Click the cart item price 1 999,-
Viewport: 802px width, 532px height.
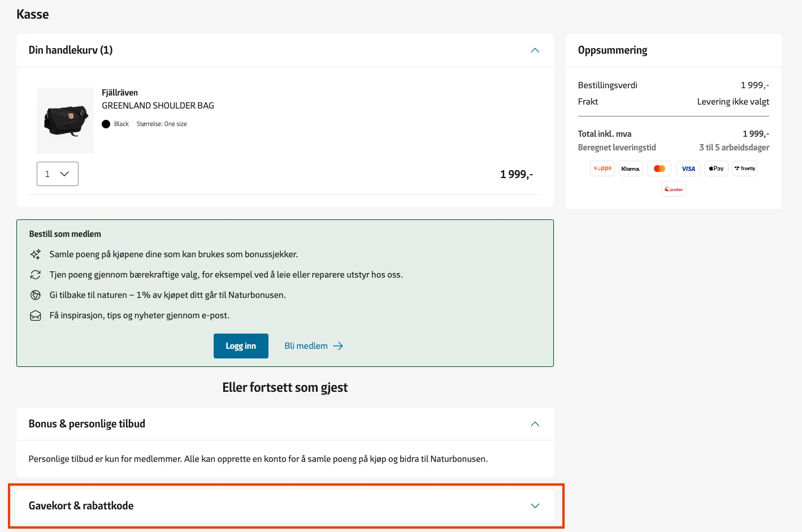517,174
